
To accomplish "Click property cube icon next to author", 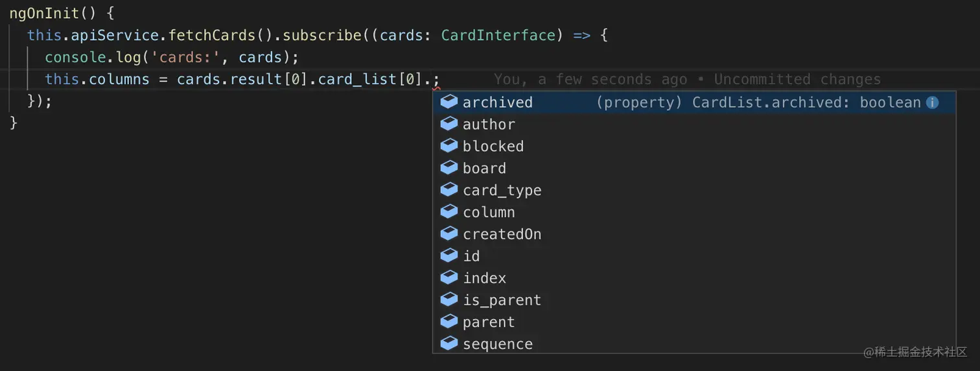I will pos(449,125).
